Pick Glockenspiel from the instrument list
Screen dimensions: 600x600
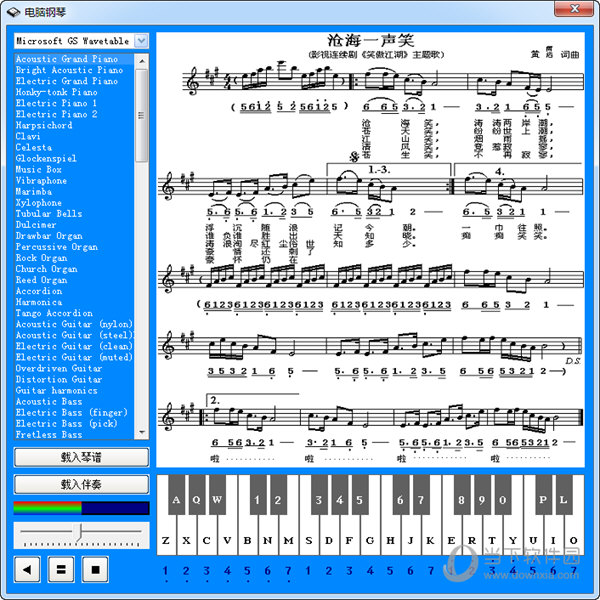click(x=46, y=158)
